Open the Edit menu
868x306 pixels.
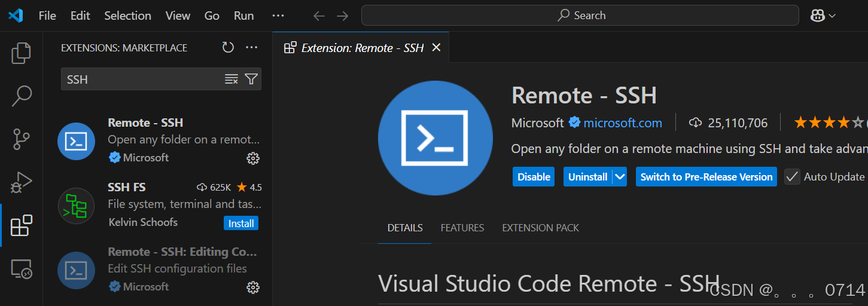tap(80, 16)
